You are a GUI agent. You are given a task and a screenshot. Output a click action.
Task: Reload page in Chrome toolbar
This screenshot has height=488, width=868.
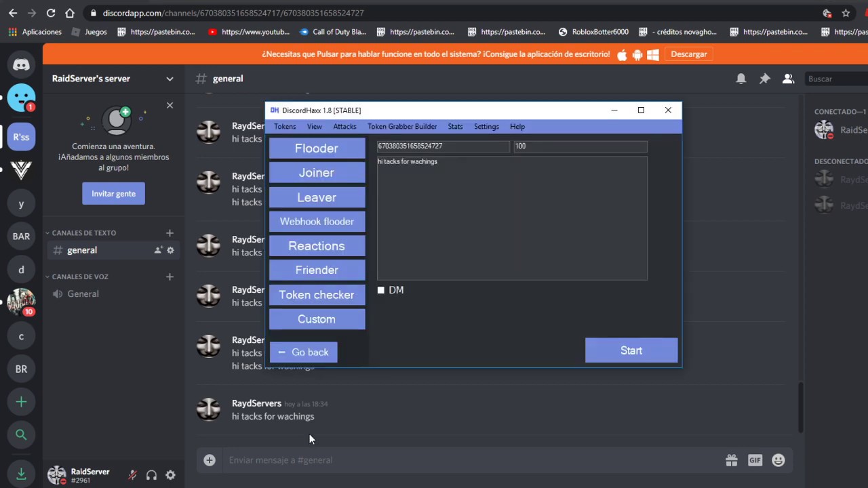[51, 13]
